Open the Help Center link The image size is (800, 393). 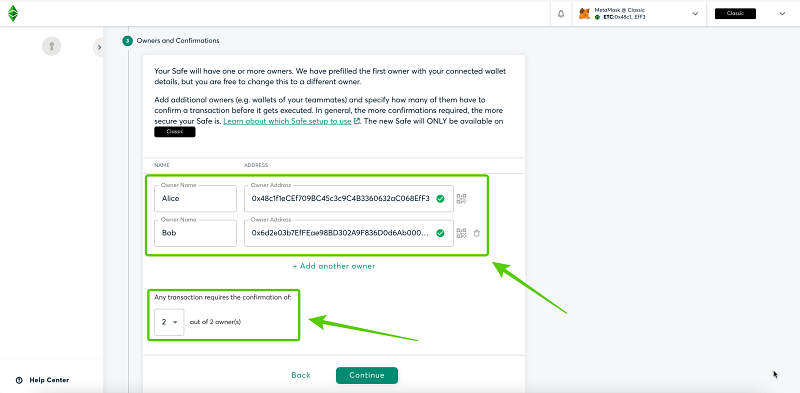coord(49,380)
